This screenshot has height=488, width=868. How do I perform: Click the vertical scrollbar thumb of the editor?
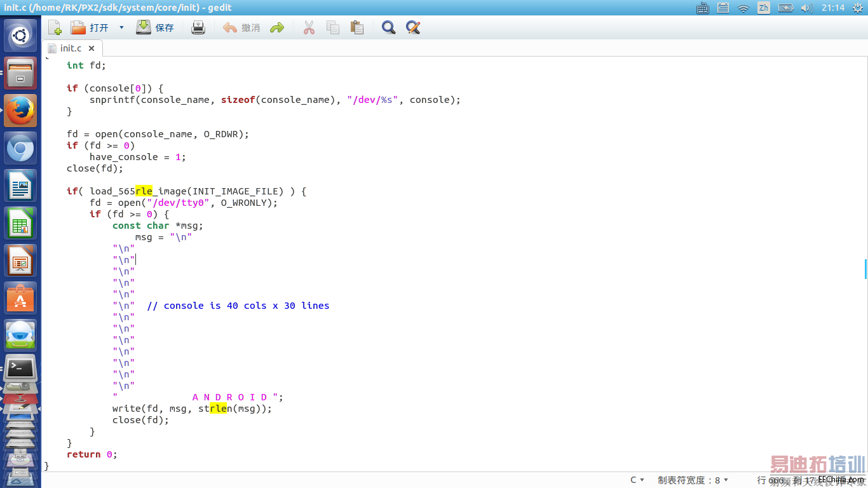865,268
